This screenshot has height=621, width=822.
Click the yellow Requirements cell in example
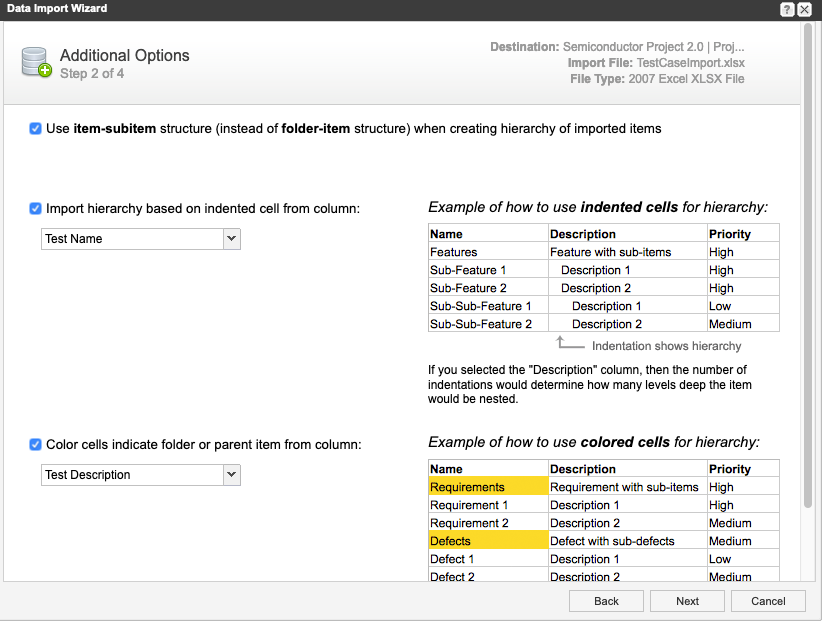(488, 487)
